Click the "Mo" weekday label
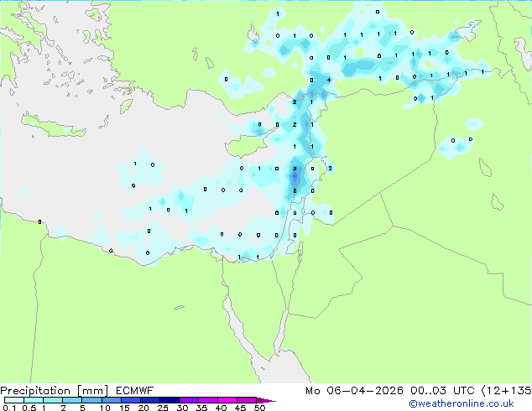 pos(312,391)
